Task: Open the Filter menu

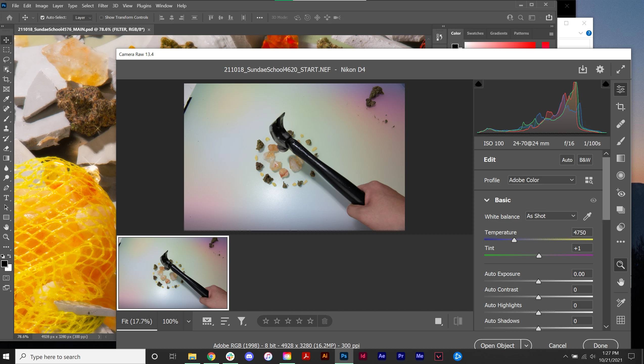Action: coord(103,6)
